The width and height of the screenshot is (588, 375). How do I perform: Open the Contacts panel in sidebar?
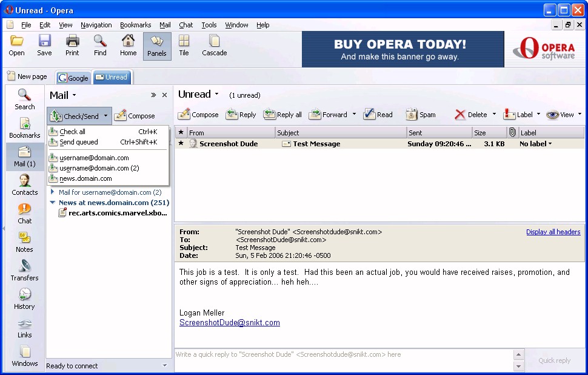24,184
